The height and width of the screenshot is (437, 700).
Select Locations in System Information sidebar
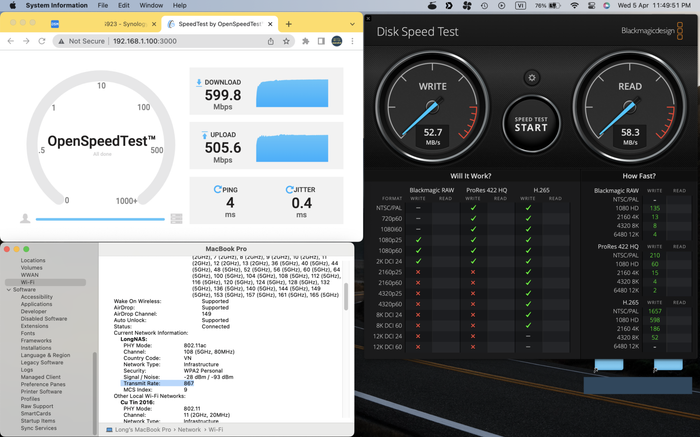pyautogui.click(x=33, y=260)
